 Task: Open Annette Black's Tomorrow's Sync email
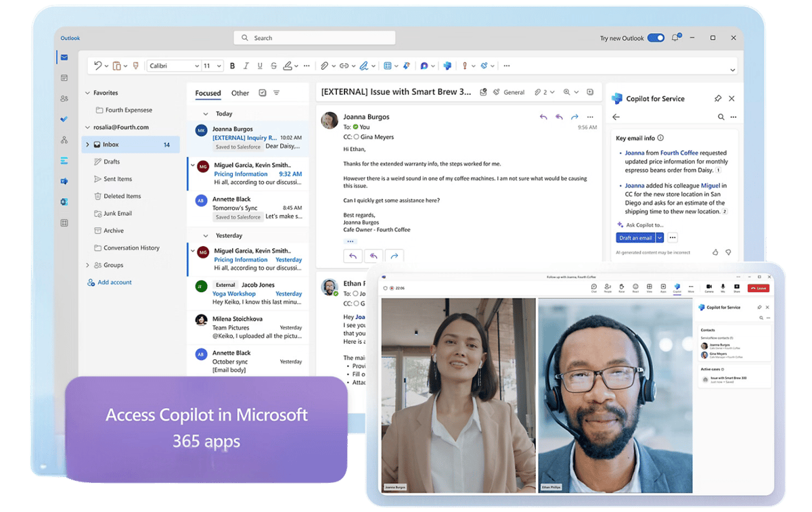coord(248,208)
